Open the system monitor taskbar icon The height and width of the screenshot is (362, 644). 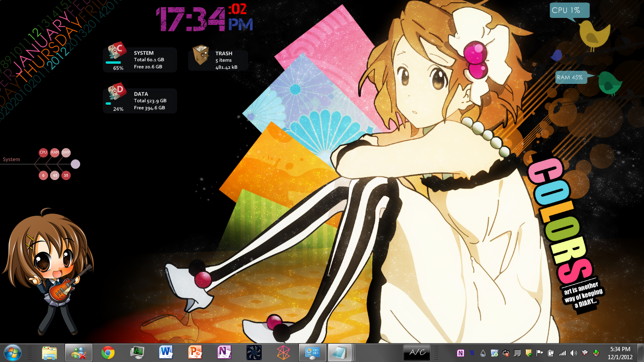coord(137,353)
